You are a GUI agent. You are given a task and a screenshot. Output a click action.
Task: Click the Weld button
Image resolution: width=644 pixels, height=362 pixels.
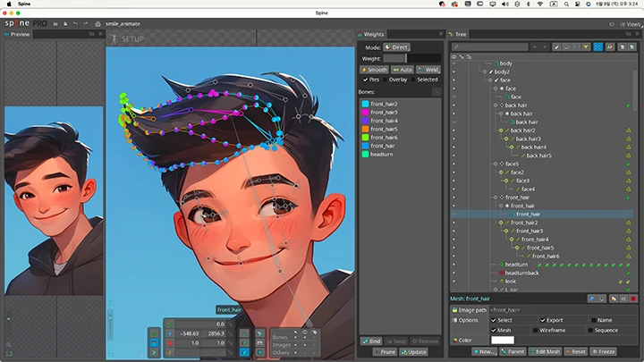point(428,70)
